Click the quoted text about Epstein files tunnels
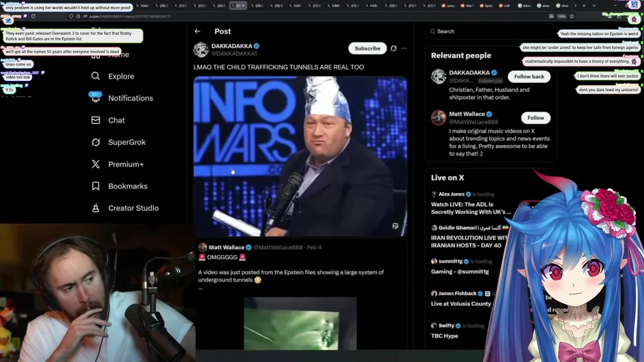The height and width of the screenshot is (362, 644). [x=291, y=276]
